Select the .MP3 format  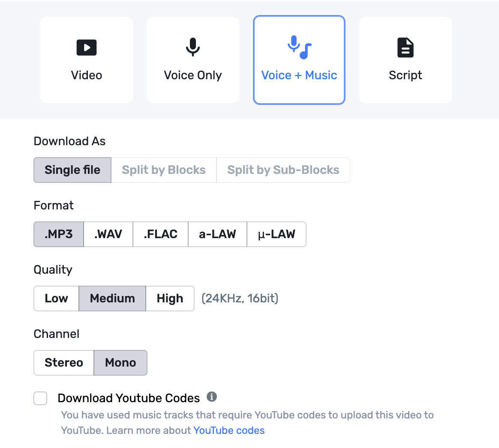click(58, 234)
